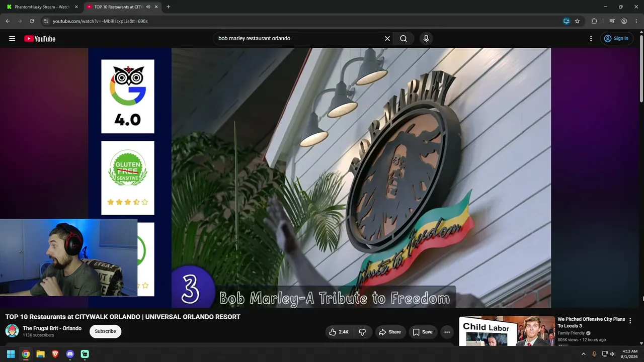644x362 pixels.
Task: Clear the YouTube search query
Action: [x=387, y=39]
